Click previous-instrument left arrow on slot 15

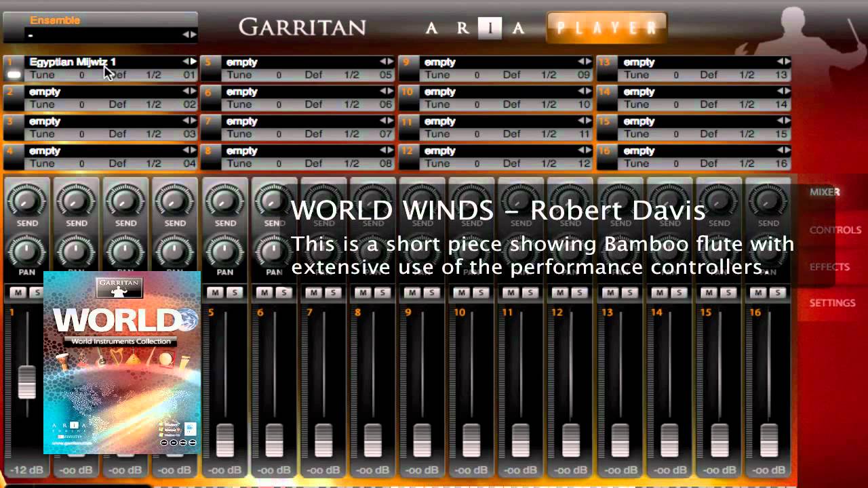[779, 121]
